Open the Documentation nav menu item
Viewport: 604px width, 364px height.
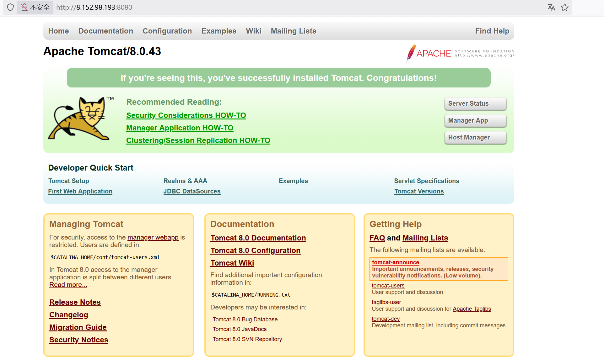[x=105, y=31]
